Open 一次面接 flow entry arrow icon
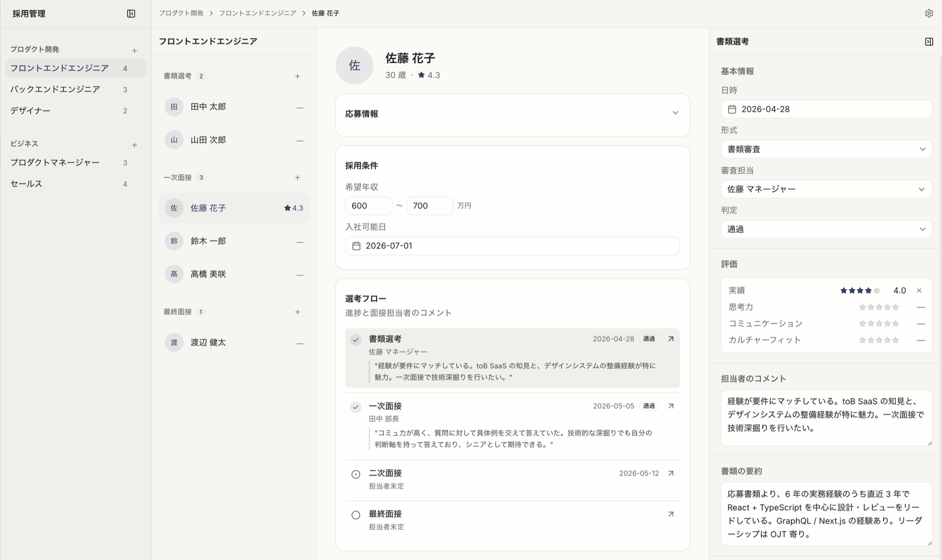 click(x=671, y=406)
